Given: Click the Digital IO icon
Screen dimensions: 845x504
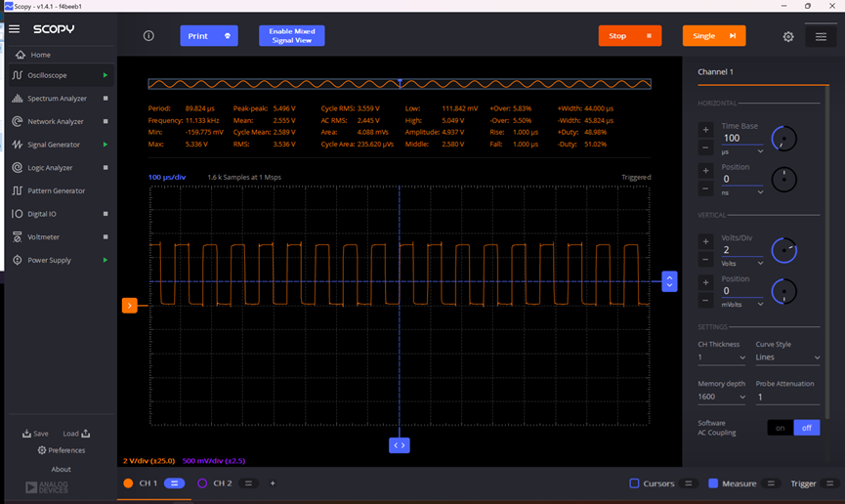Looking at the screenshot, I should 18,214.
